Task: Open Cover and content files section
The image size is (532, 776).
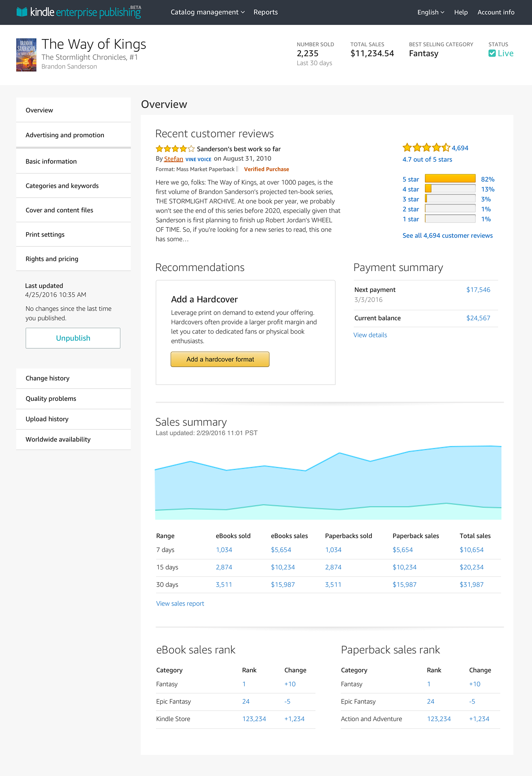Action: 73,210
